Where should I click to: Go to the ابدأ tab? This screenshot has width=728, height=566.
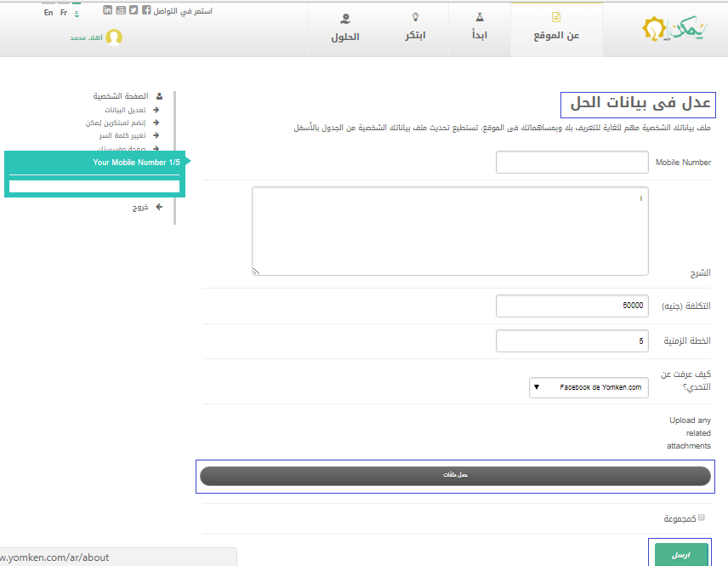(480, 28)
